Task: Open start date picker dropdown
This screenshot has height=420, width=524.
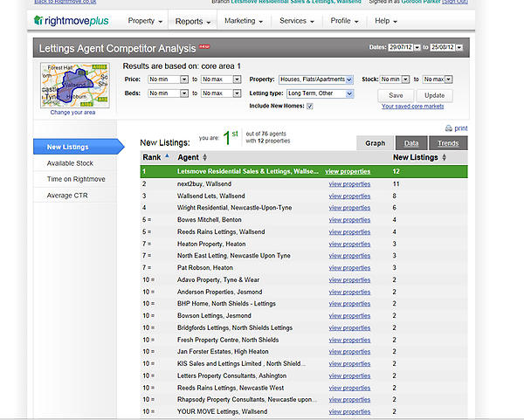Action: (x=417, y=47)
